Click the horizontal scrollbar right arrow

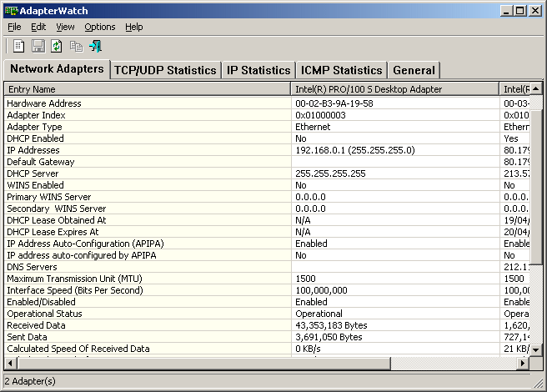(x=524, y=364)
